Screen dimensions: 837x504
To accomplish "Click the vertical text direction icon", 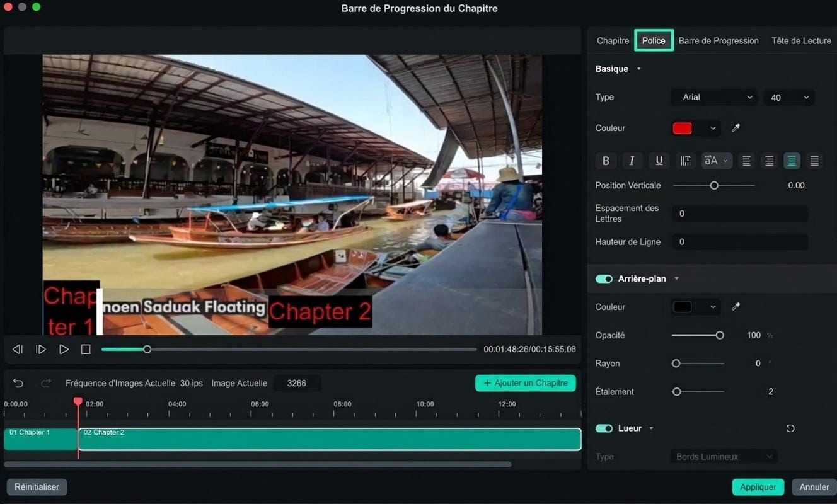I will tap(685, 161).
